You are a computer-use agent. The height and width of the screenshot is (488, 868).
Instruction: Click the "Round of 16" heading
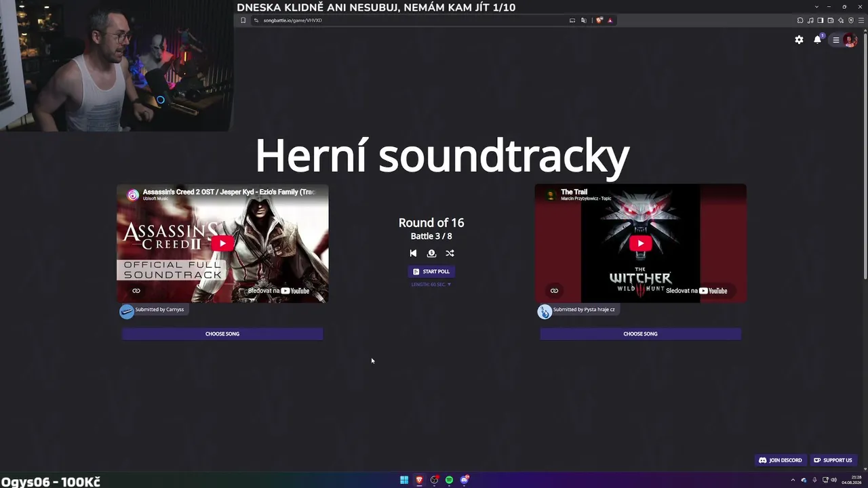click(431, 222)
